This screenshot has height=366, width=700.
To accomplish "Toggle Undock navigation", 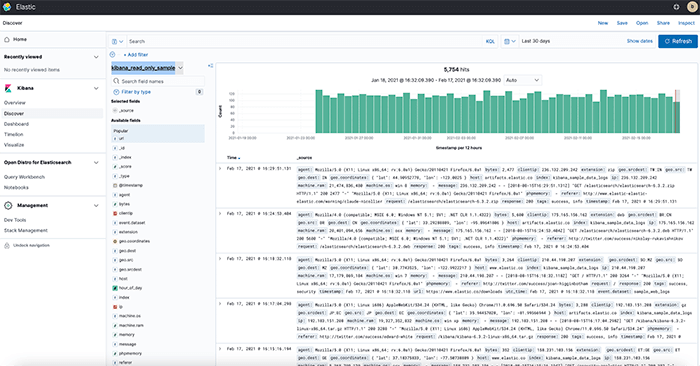I will 31,245.
